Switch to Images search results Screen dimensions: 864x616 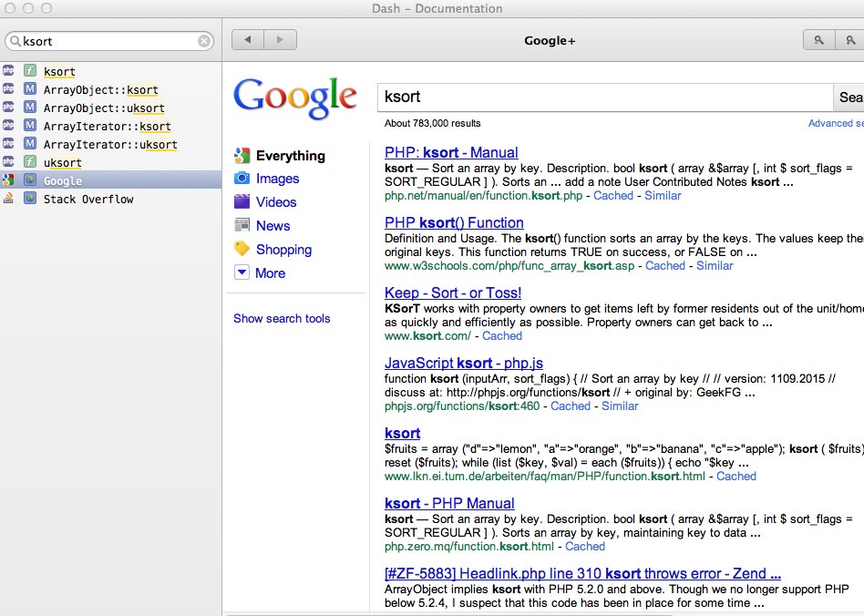point(277,179)
